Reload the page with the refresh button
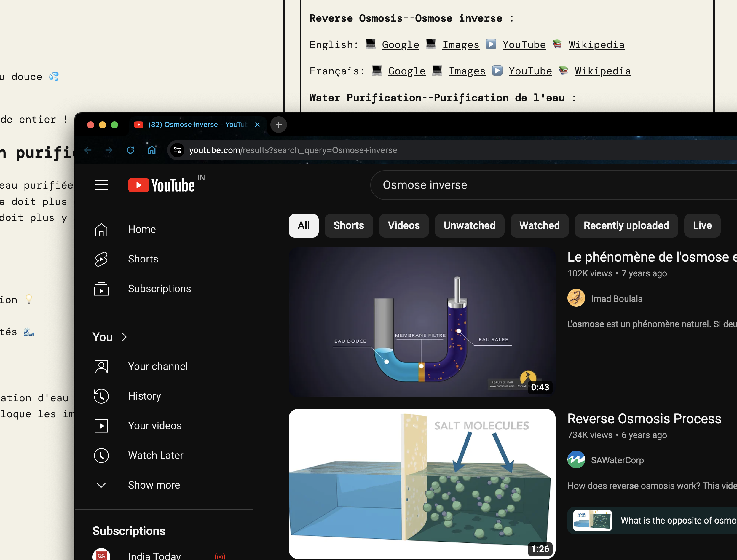 pos(130,150)
